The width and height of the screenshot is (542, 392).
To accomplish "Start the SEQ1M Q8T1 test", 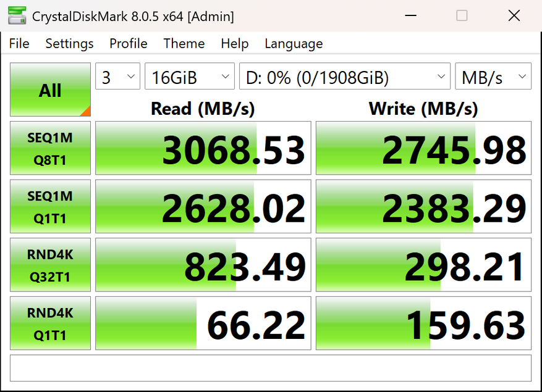I will 51,148.
